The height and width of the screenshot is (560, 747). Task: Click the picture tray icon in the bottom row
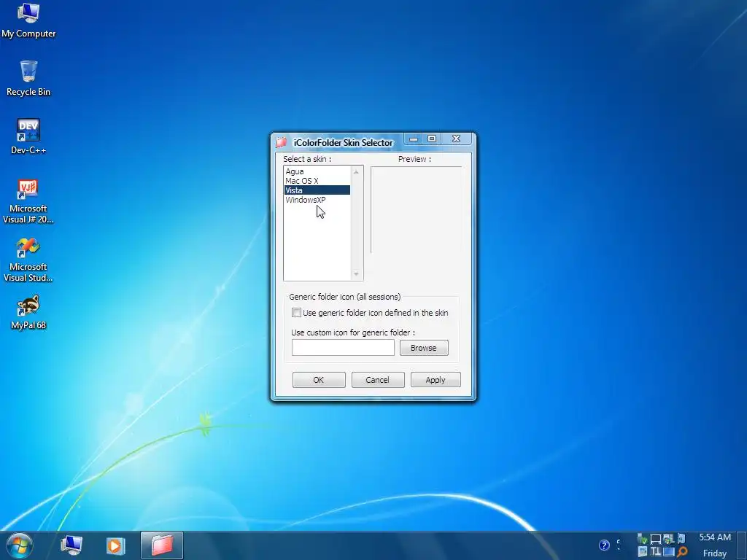[x=642, y=551]
